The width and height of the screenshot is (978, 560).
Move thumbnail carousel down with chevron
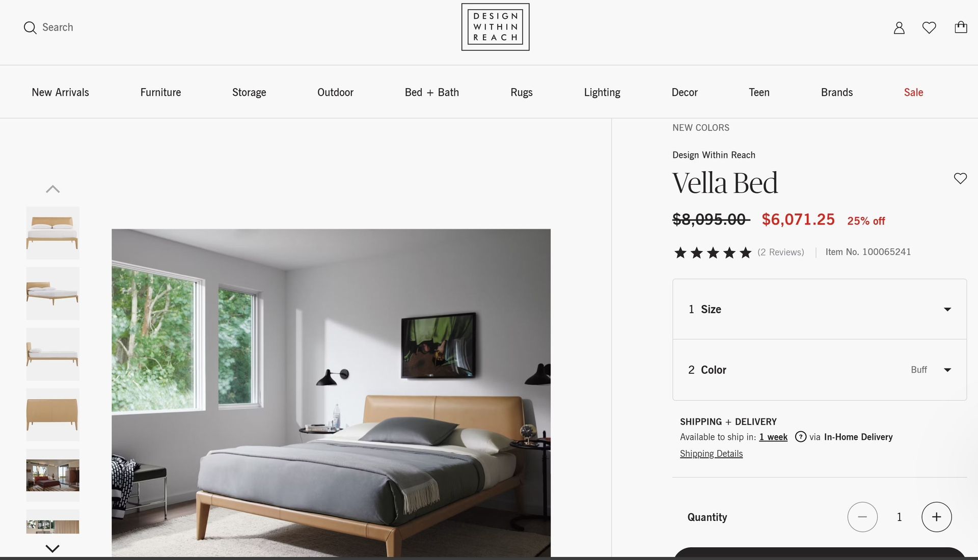click(52, 548)
